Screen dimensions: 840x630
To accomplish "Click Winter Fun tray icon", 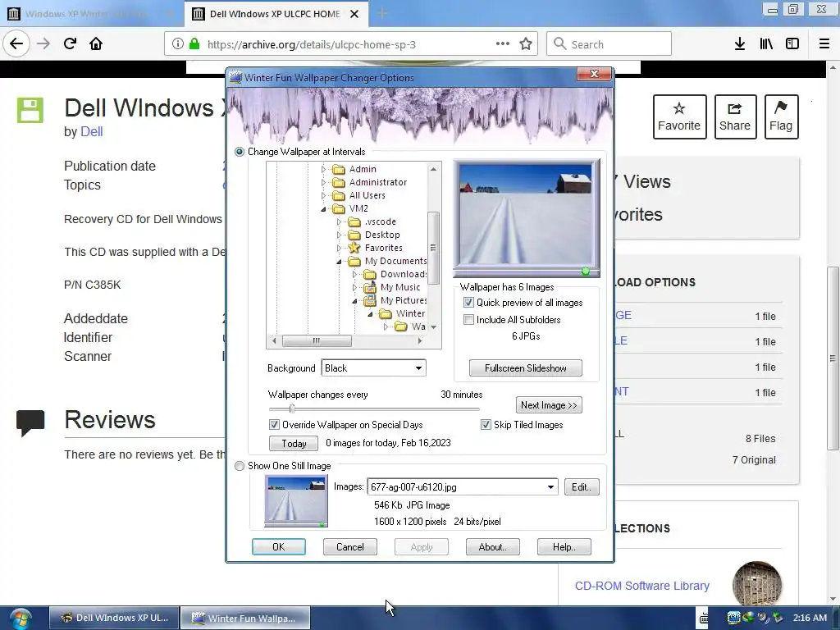I will [734, 618].
